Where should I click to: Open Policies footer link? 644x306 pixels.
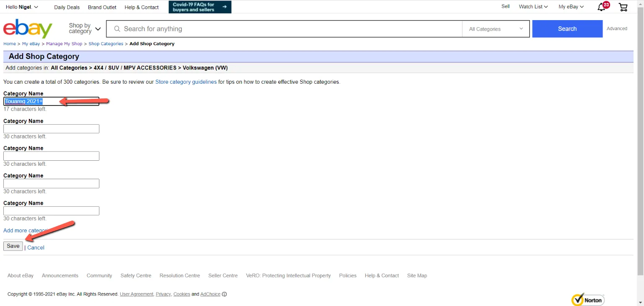pyautogui.click(x=348, y=275)
